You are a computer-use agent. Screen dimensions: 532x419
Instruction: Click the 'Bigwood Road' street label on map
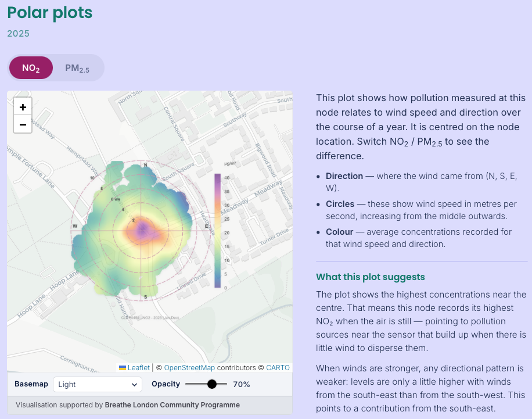(x=265, y=160)
